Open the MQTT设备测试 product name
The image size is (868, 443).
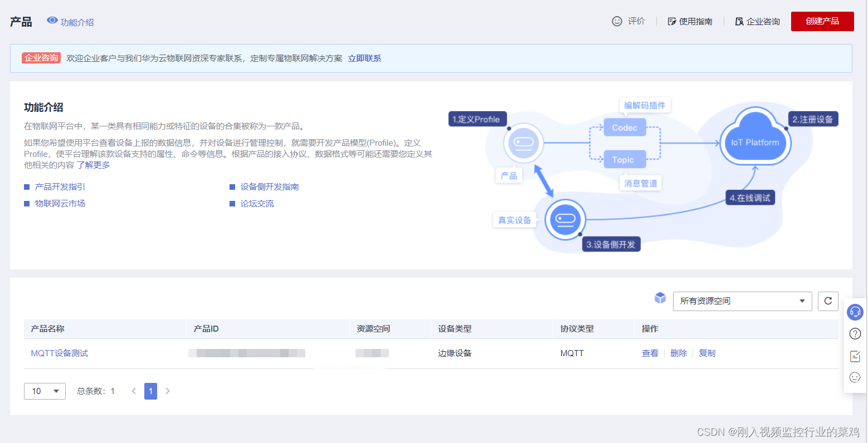click(x=60, y=352)
